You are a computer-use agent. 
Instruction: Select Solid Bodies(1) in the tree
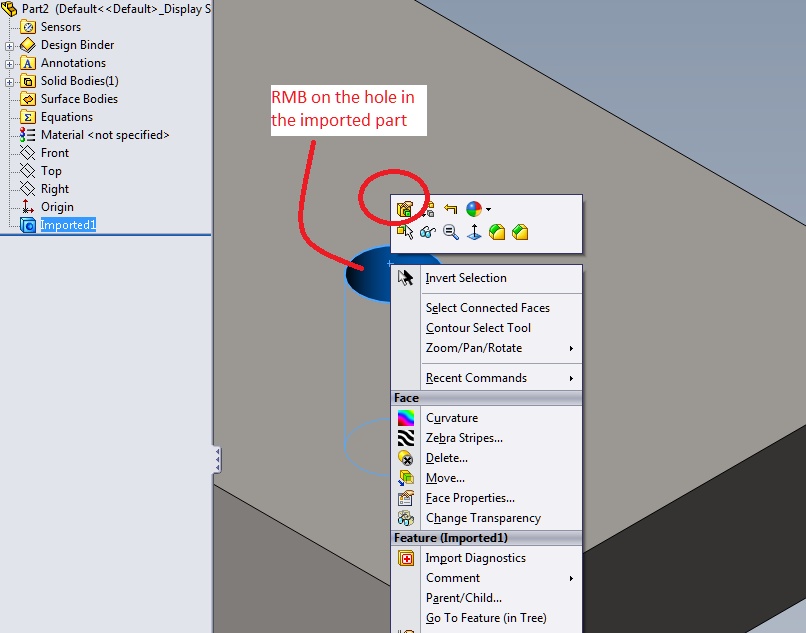80,81
